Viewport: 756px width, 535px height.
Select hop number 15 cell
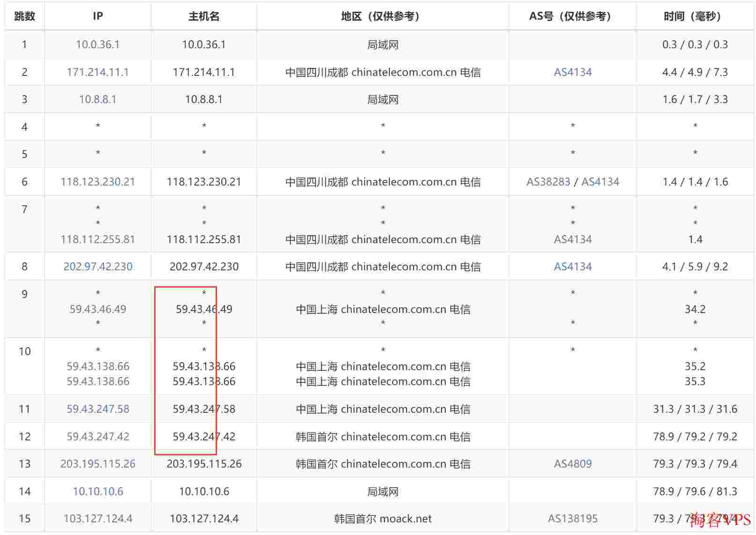(x=24, y=519)
